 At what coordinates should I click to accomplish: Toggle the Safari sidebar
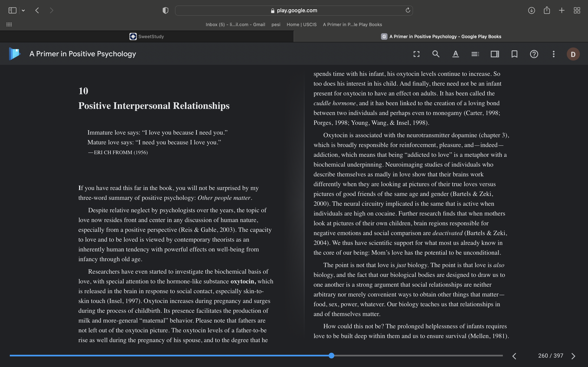(x=12, y=10)
